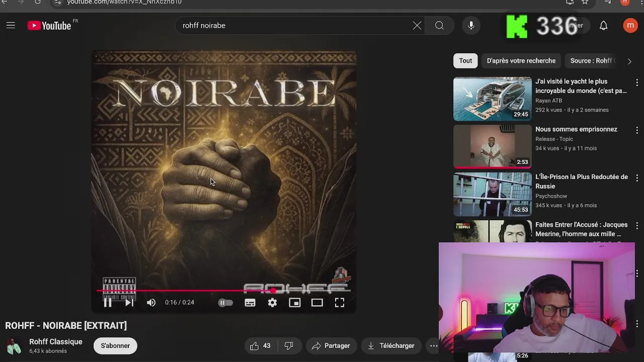Screen dimensions: 644x362
Task: Submit search with magnifier button
Action: click(x=439, y=26)
